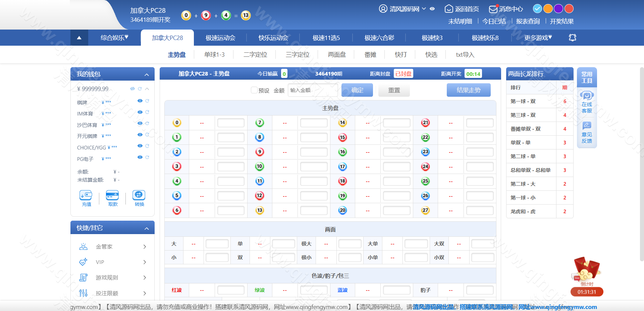Open the account name dropdown arrow
This screenshot has height=311, width=644.
(424, 9)
